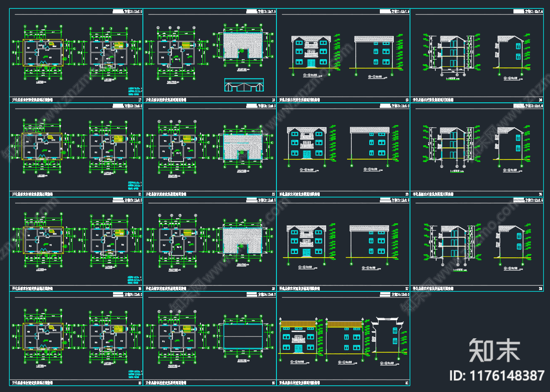The image size is (550, 392).
Task: Select the second-floor plan on sheet 21
Action: 109,147
